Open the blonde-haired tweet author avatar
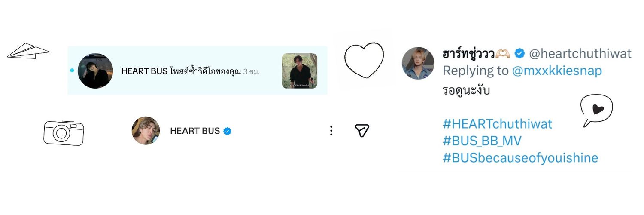The image size is (644, 215). point(418,63)
